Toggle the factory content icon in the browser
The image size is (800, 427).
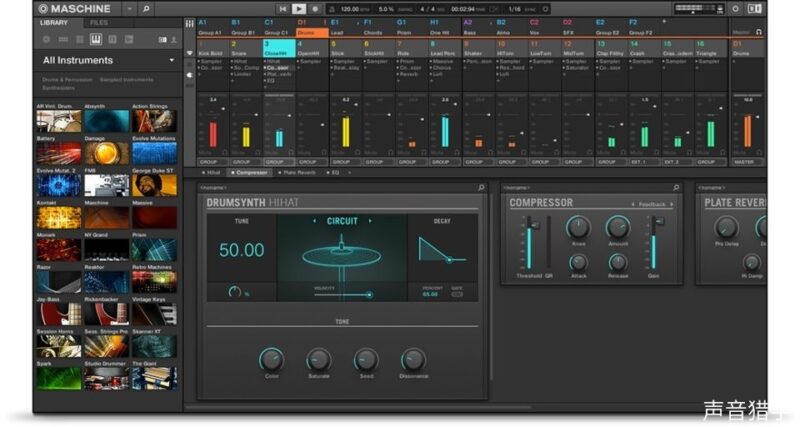[x=162, y=39]
